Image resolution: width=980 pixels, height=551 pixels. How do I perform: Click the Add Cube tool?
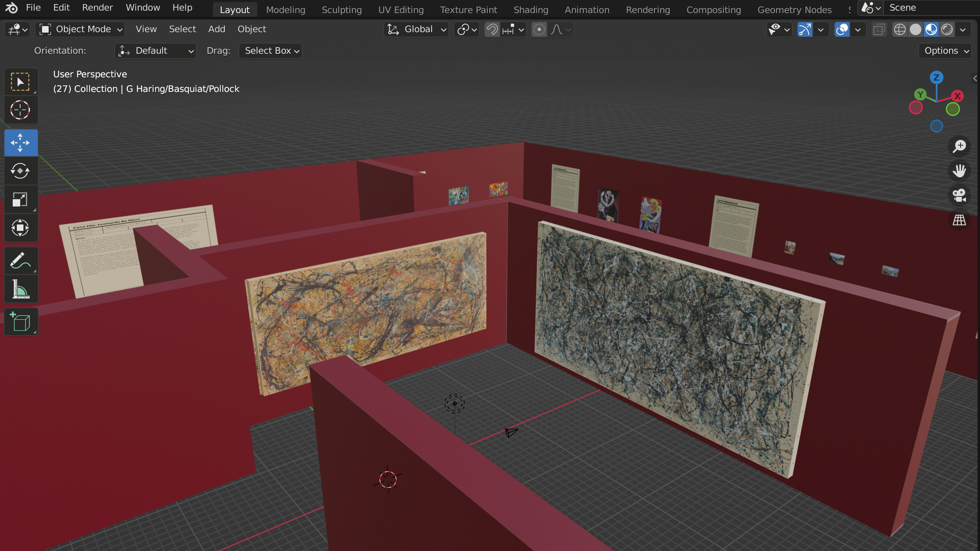(x=20, y=322)
